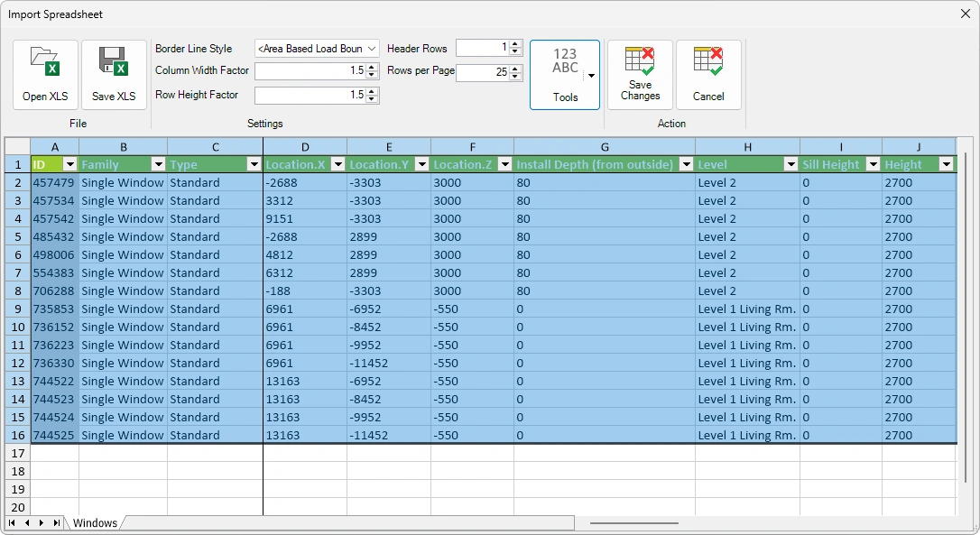
Task: Open an XLS file via Open XLS icon
Action: click(45, 72)
